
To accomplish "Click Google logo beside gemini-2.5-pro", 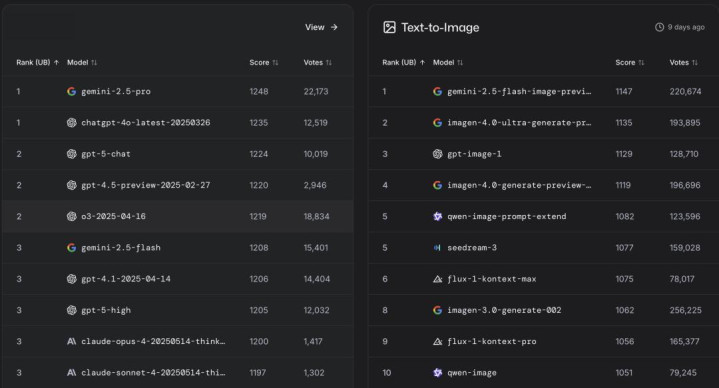I will pos(72,91).
